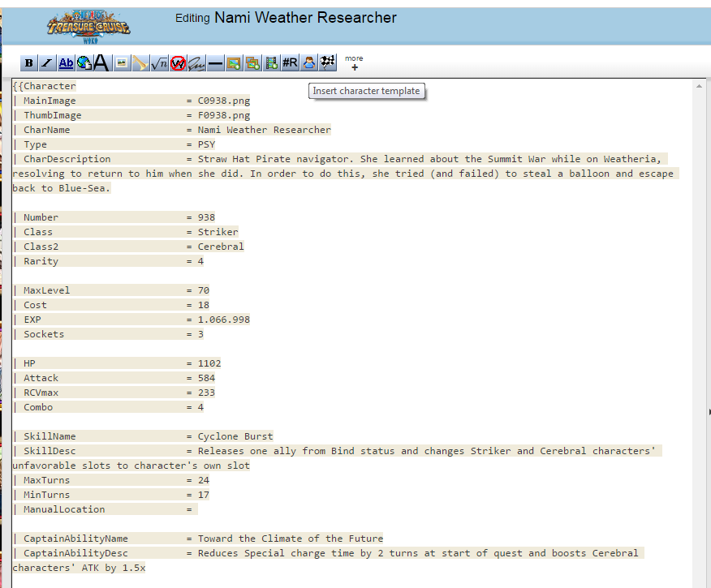The image size is (711, 588).
Task: Click the CaptainAbilityDesc parameter label
Action: pos(75,553)
